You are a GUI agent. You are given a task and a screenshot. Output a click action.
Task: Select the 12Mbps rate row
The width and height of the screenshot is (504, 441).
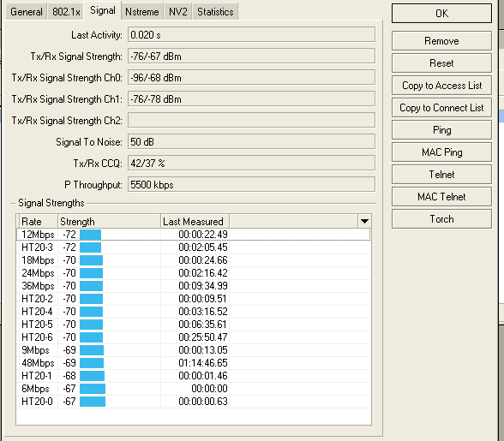click(194, 235)
